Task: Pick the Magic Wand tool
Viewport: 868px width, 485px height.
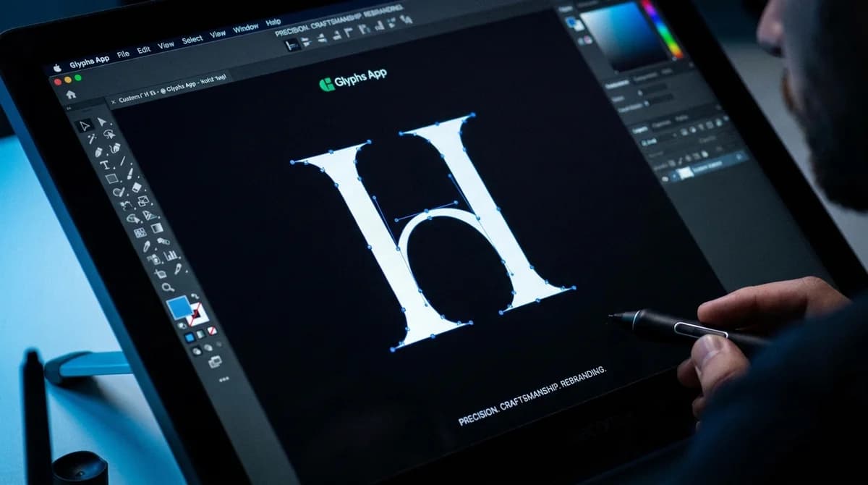Action: coord(92,139)
